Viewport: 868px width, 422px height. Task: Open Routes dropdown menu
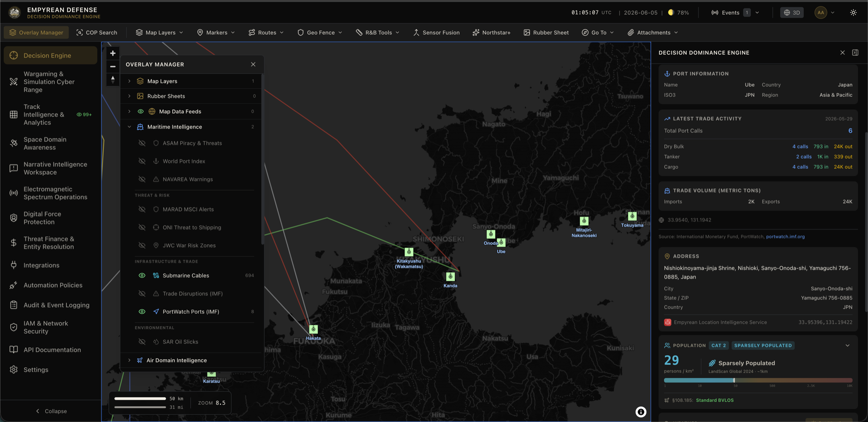tap(266, 33)
